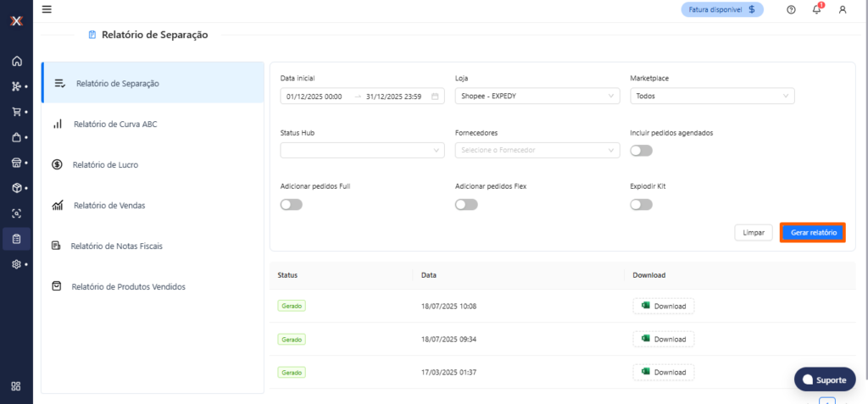Click the home icon in the sidebar
This screenshot has width=868, height=404.
[16, 61]
